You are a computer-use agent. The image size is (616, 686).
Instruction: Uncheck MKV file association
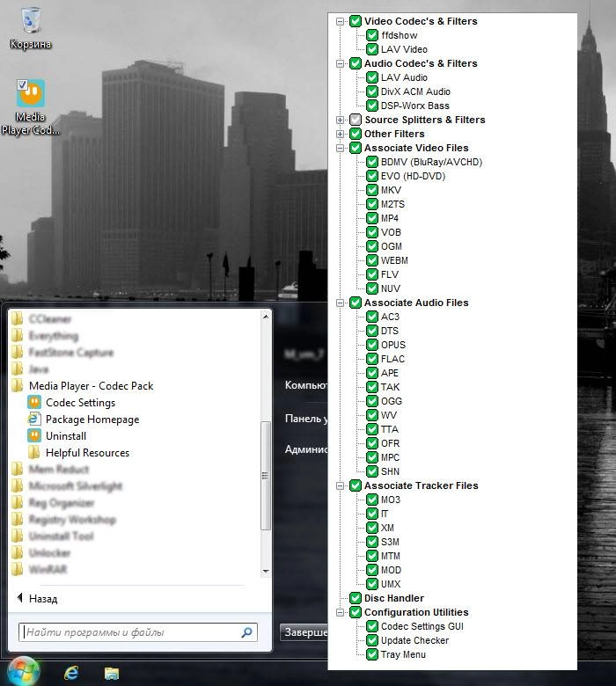[x=372, y=190]
